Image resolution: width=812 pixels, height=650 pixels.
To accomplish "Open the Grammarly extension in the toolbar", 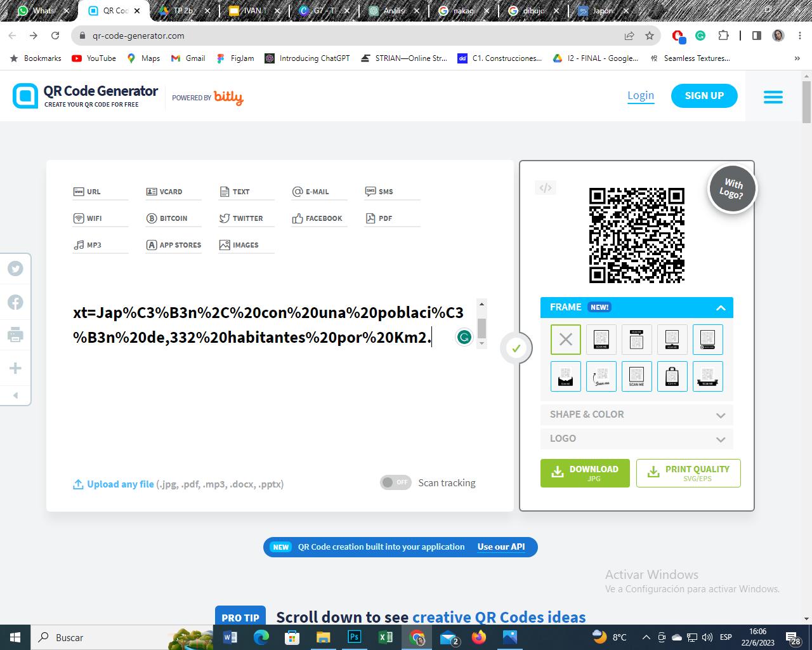I will 700,36.
